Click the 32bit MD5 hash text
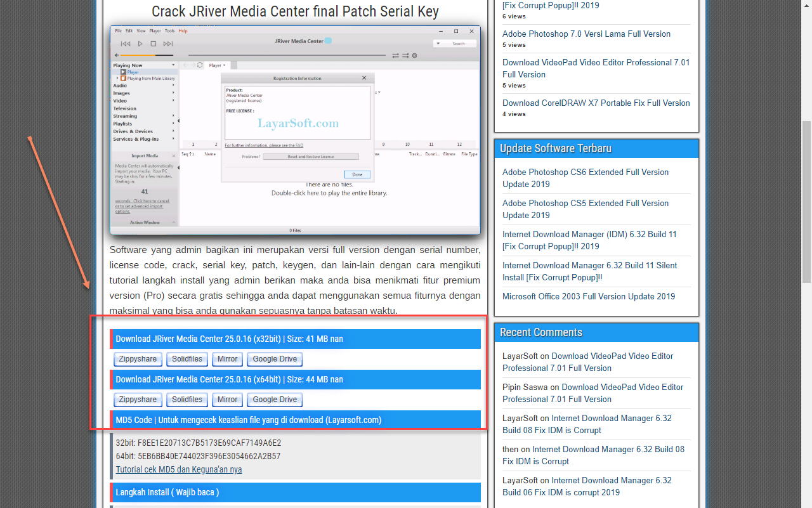 198,443
